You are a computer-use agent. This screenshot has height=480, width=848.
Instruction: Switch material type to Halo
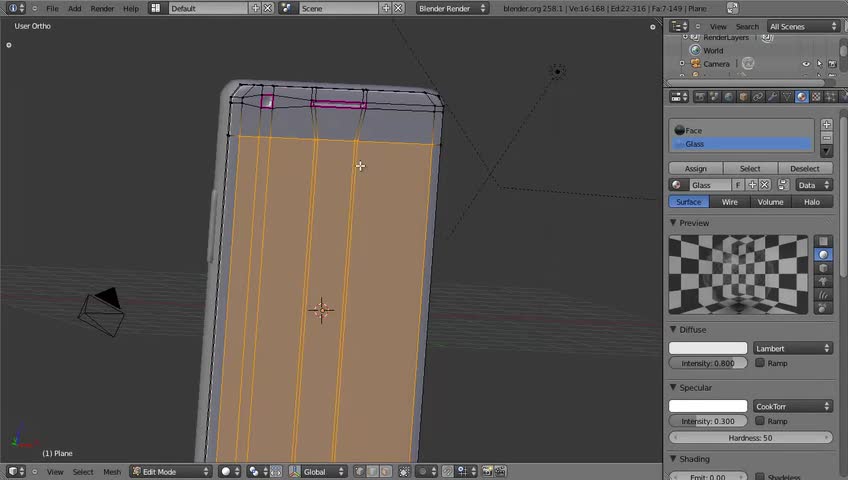pyautogui.click(x=812, y=202)
